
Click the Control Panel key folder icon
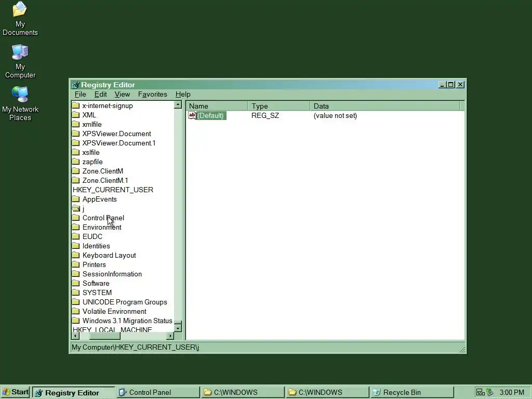[76, 218]
